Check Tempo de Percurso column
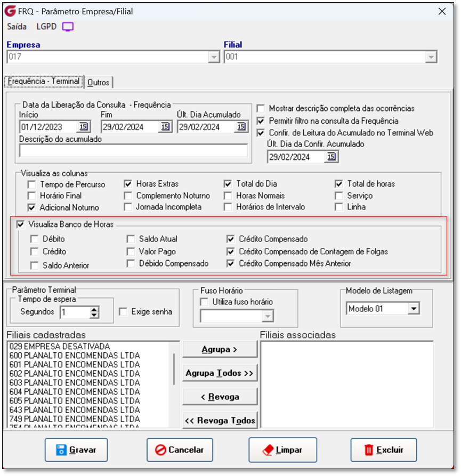Screen dimensions: 461x476 click(x=31, y=184)
